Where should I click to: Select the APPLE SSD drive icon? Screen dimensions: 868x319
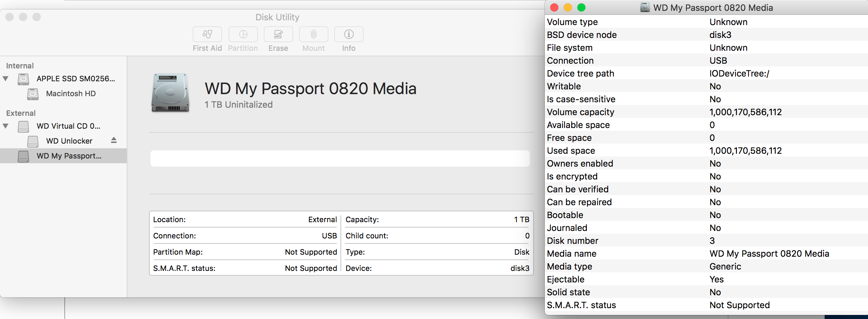tap(23, 79)
